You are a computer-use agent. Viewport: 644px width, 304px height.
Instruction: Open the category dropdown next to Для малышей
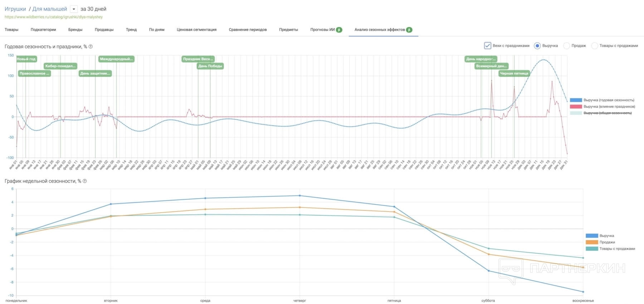pyautogui.click(x=73, y=9)
